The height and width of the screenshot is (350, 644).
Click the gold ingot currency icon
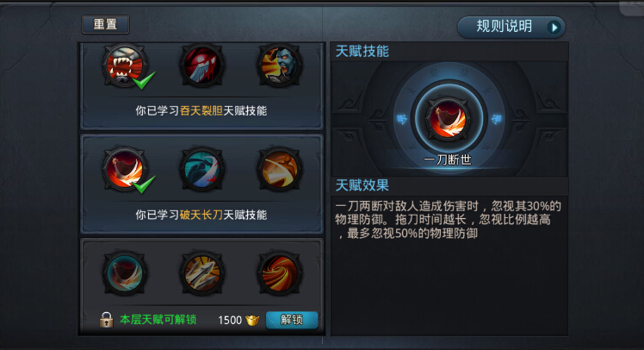[x=252, y=320]
